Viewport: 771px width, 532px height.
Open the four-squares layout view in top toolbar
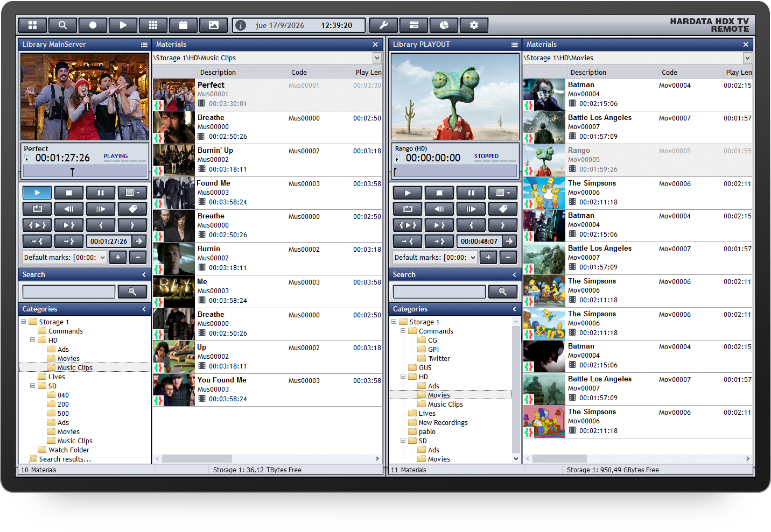click(32, 25)
